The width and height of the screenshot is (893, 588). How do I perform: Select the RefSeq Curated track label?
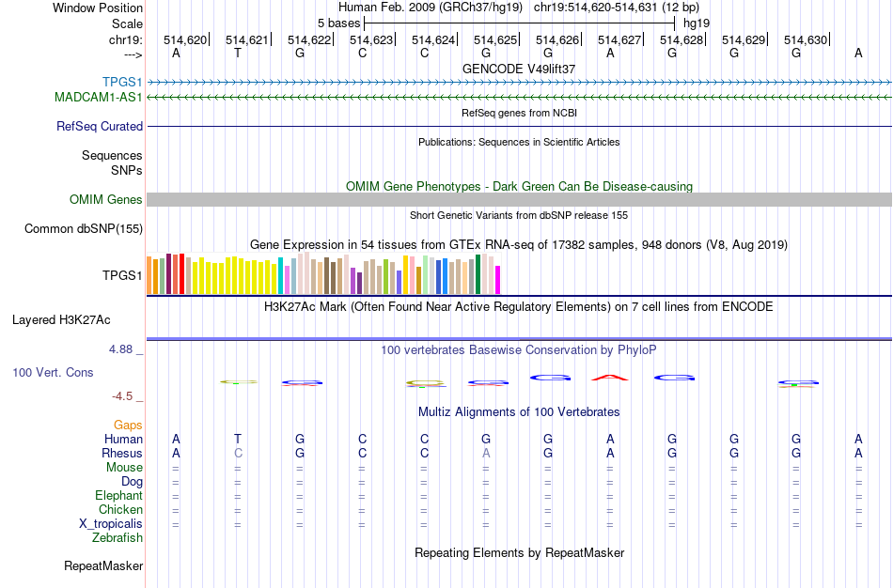click(100, 127)
